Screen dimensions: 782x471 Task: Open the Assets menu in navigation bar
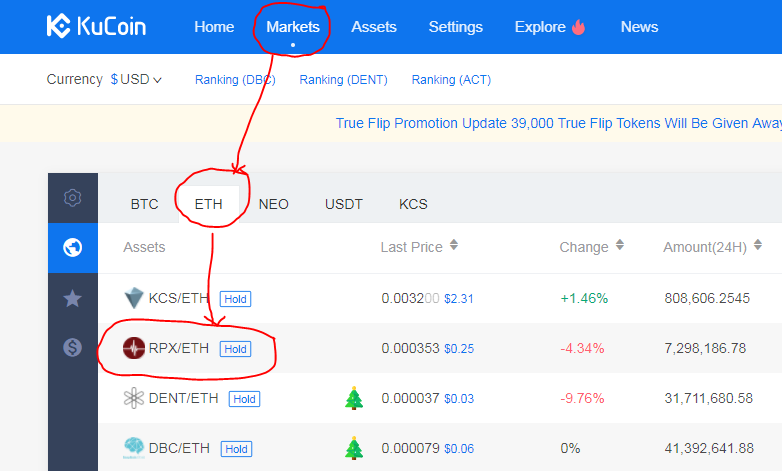[x=374, y=27]
